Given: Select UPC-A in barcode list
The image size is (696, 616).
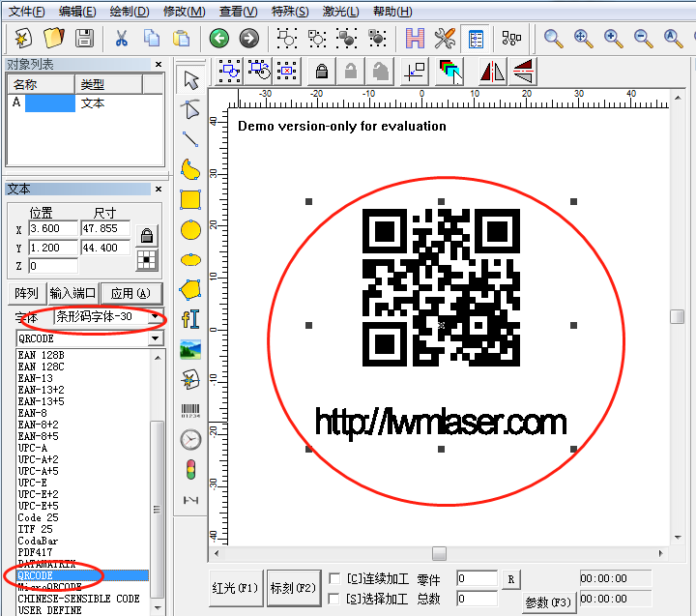Looking at the screenshot, I should click(x=33, y=448).
